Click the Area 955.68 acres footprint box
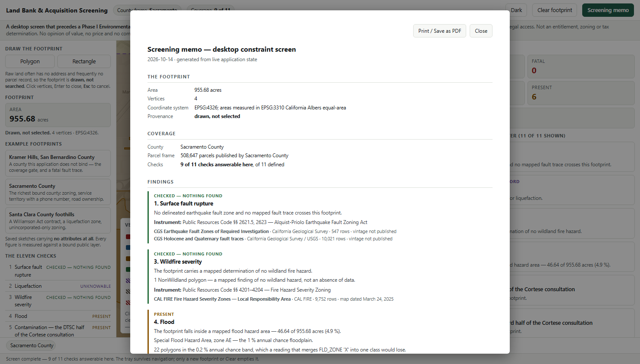This screenshot has width=640, height=364. [x=58, y=115]
